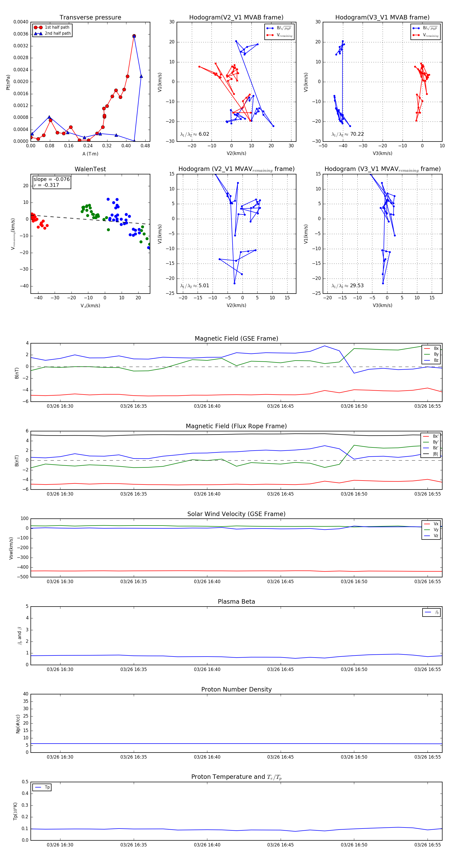Select the Bz legend entry in GSE magnetic field
473x868 pixels.
pos(431,361)
